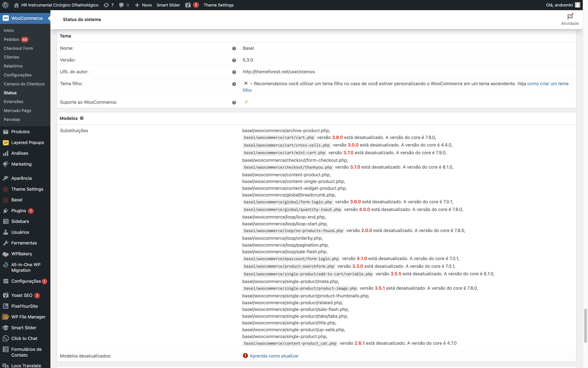Click the Produtos sidebar icon
Image resolution: width=588 pixels, height=368 pixels.
(6, 132)
